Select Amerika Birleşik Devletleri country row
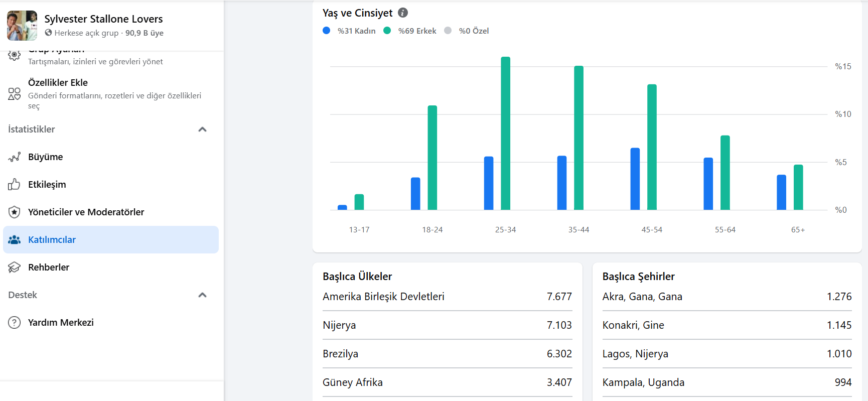This screenshot has height=401, width=868. [x=448, y=297]
